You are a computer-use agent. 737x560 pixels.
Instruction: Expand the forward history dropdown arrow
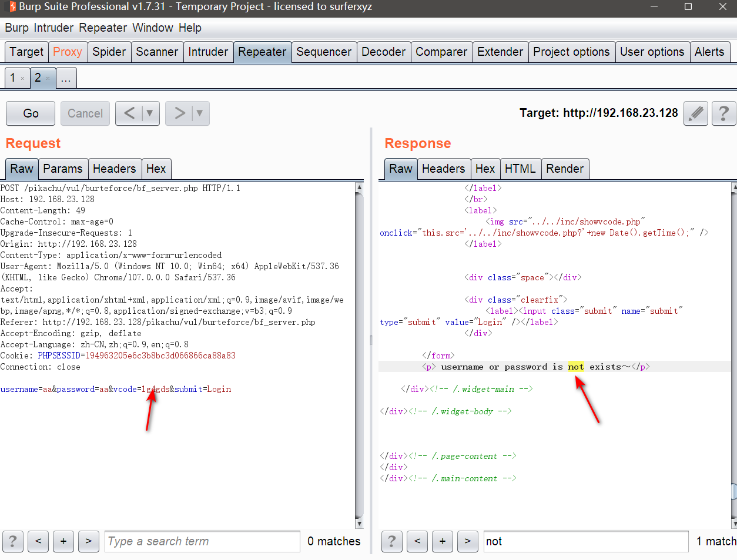click(x=200, y=113)
